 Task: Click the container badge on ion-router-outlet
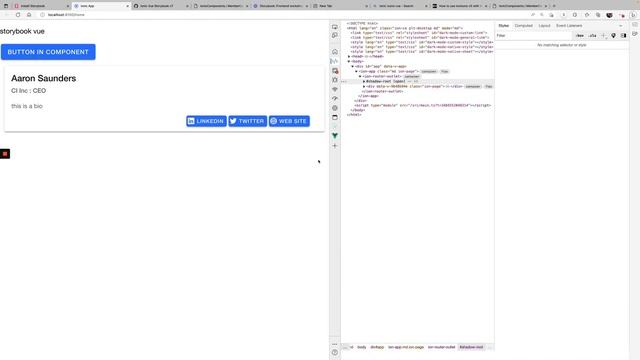411,76
